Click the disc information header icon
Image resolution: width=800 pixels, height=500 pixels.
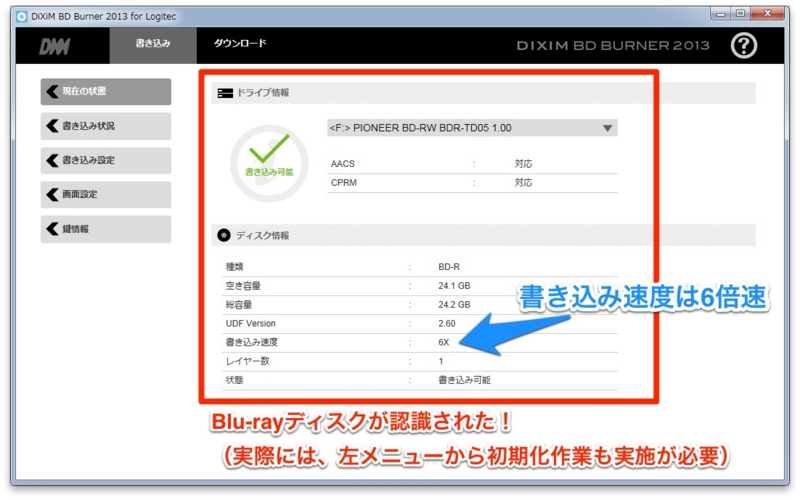[x=223, y=235]
